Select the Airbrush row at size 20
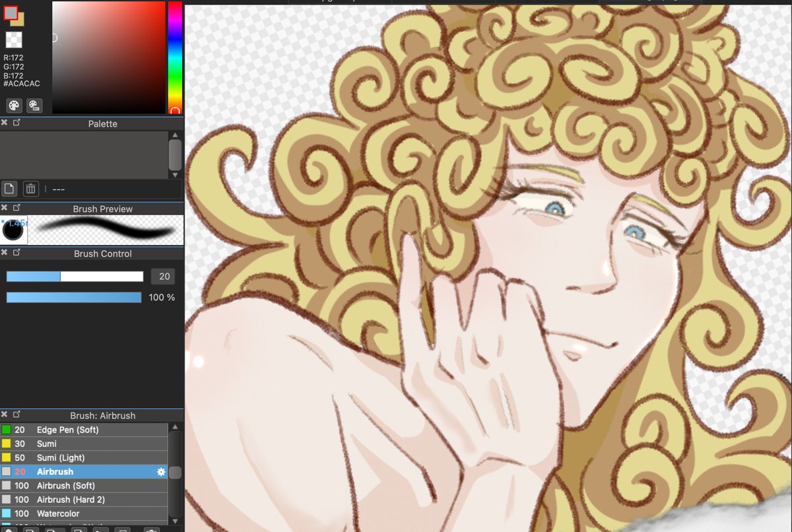This screenshot has width=792, height=532. pos(84,471)
